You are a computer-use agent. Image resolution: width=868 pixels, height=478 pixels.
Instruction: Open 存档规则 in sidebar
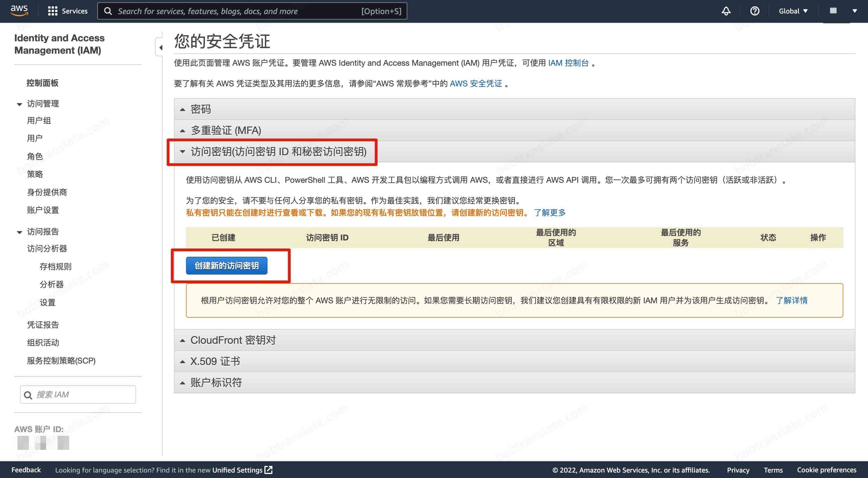56,267
